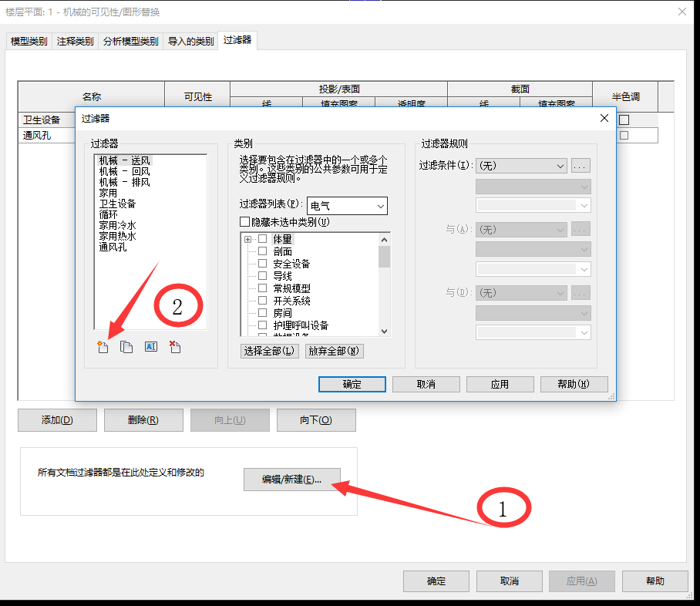Click the 可见性 column header
Viewport: 700px width, 606px height.
(198, 96)
